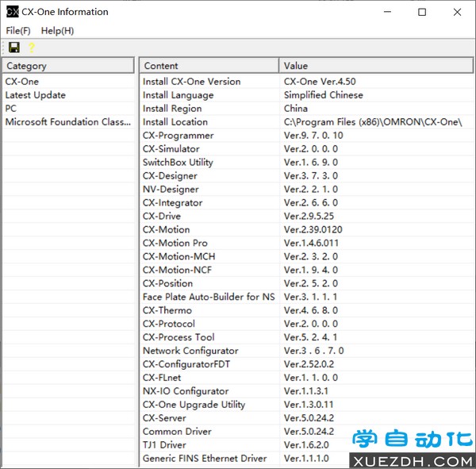This screenshot has width=476, height=469.
Task: Open the File(F) menu
Action: pyautogui.click(x=18, y=31)
